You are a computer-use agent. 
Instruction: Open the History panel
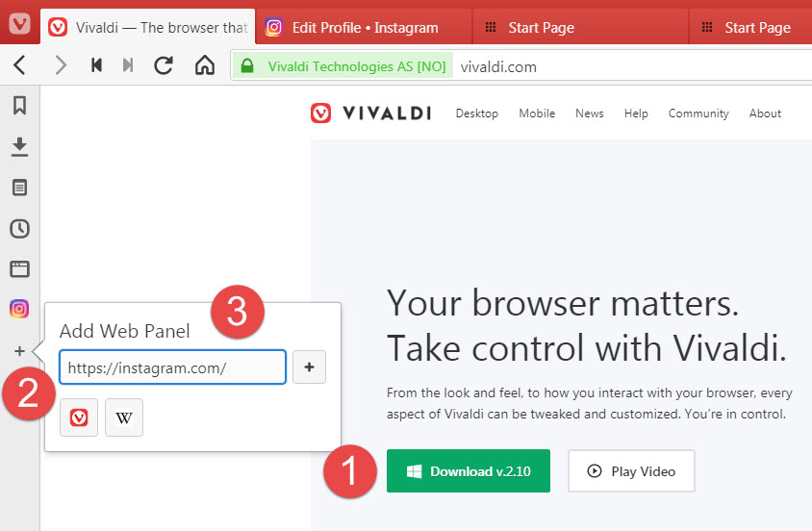pos(19,228)
